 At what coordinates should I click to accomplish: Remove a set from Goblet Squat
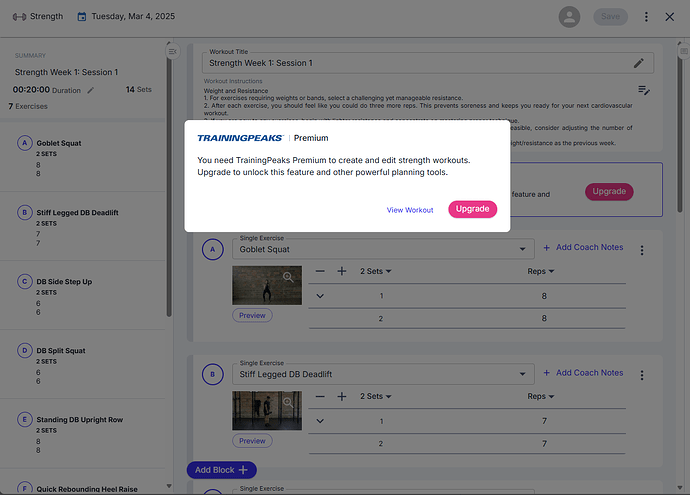320,271
